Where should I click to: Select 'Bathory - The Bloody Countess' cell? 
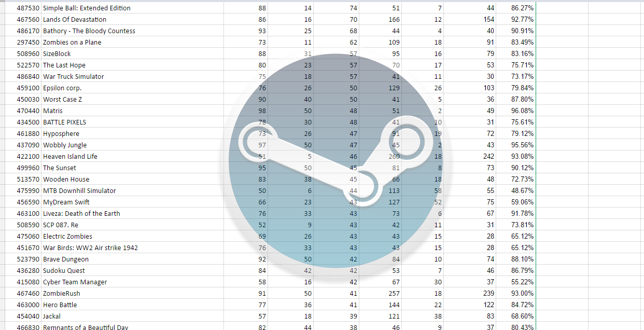133,31
